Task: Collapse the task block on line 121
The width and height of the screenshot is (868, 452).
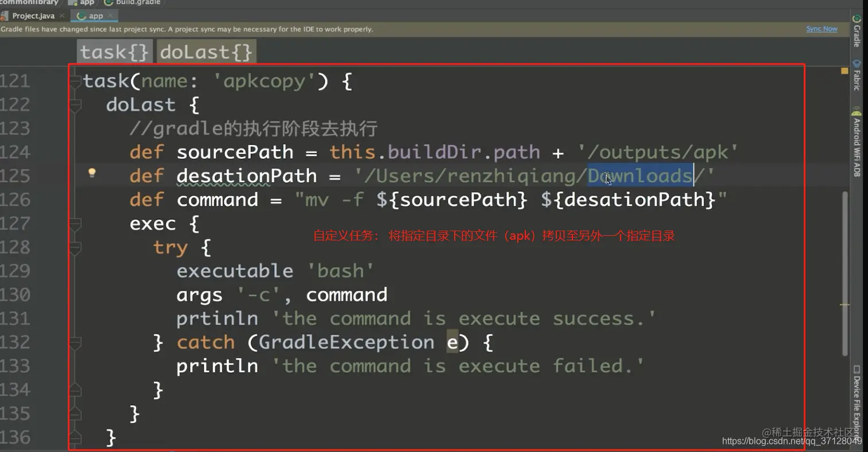Action: pyautogui.click(x=75, y=82)
